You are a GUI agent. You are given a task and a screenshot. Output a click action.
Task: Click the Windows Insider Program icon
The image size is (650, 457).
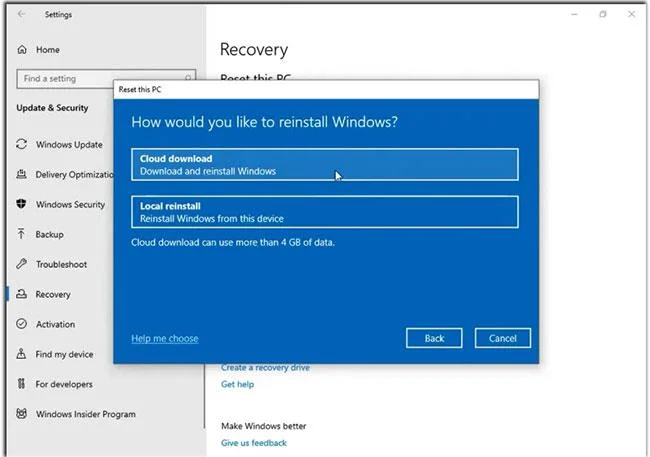point(22,413)
